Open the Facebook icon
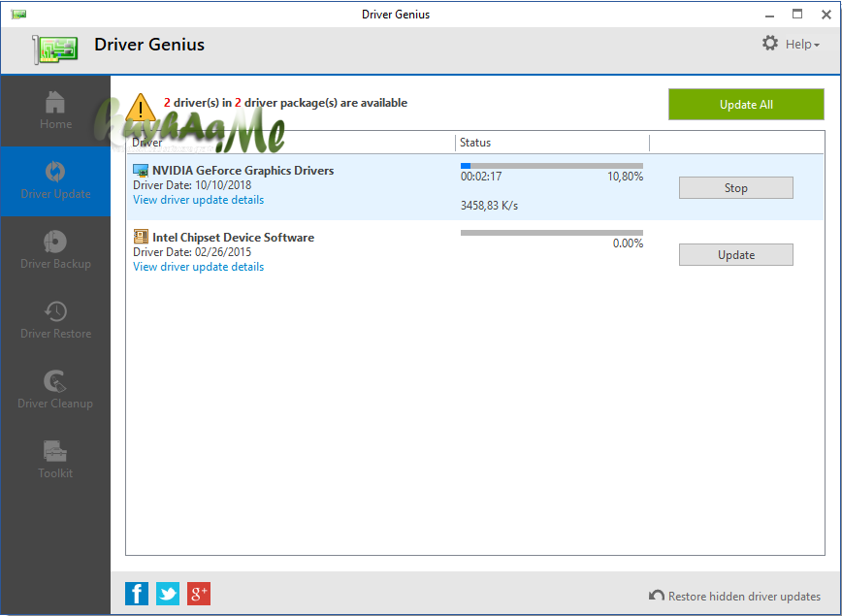842x616 pixels. tap(137, 594)
